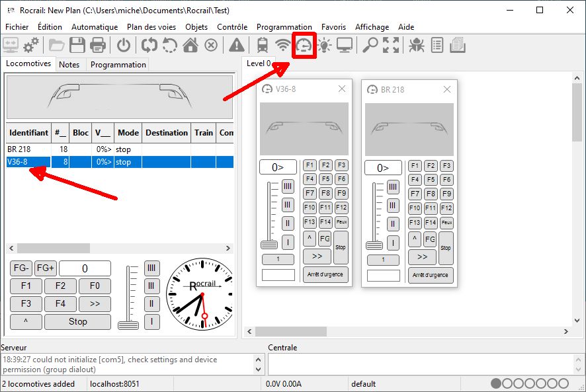Viewport: 586px width, 392px height.
Task: Click the magnifying glass zoom icon
Action: [x=370, y=45]
